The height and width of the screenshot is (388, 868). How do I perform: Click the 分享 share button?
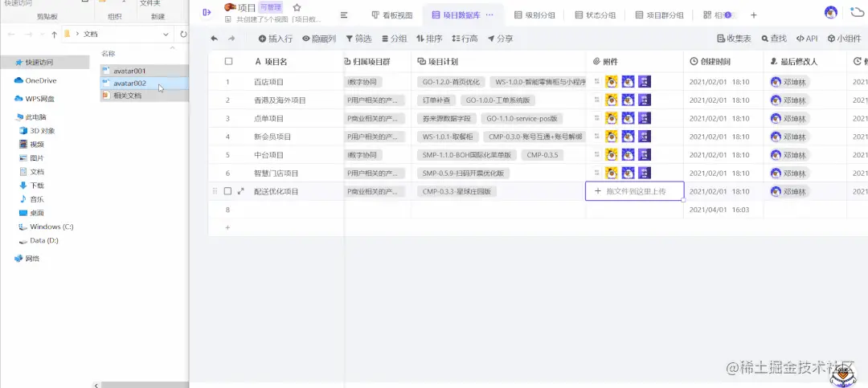tap(501, 39)
